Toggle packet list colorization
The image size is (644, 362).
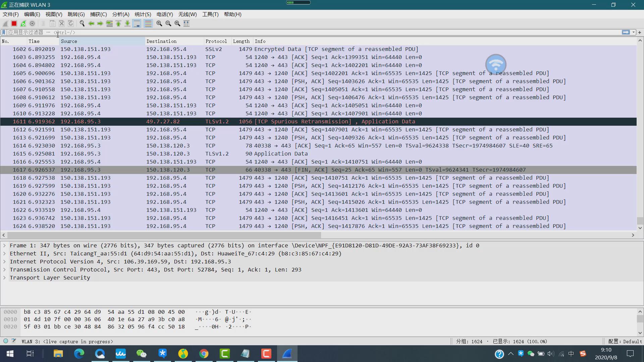click(x=148, y=23)
